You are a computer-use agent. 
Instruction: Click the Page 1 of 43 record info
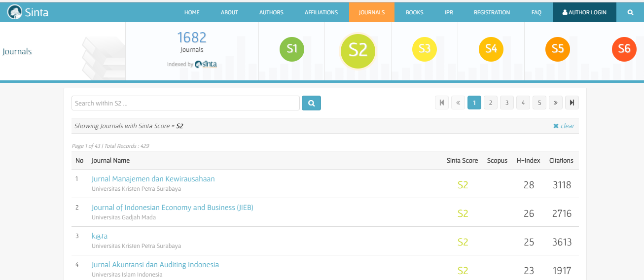click(110, 146)
